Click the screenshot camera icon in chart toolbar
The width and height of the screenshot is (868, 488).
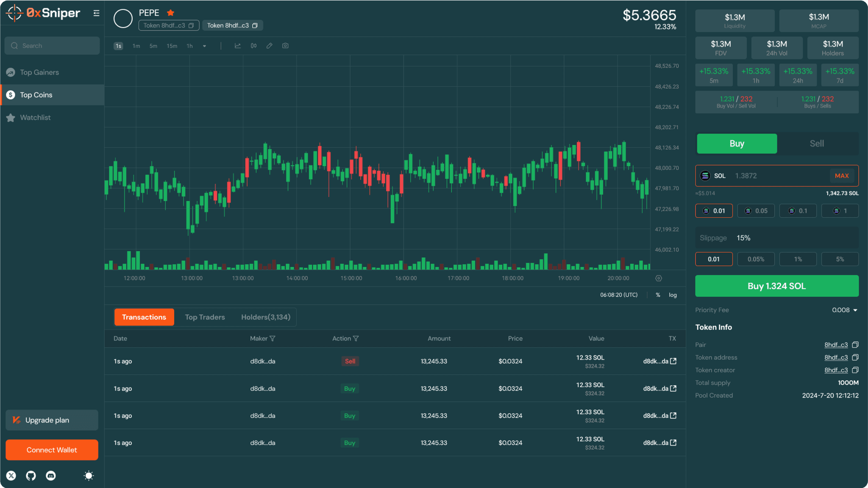285,46
